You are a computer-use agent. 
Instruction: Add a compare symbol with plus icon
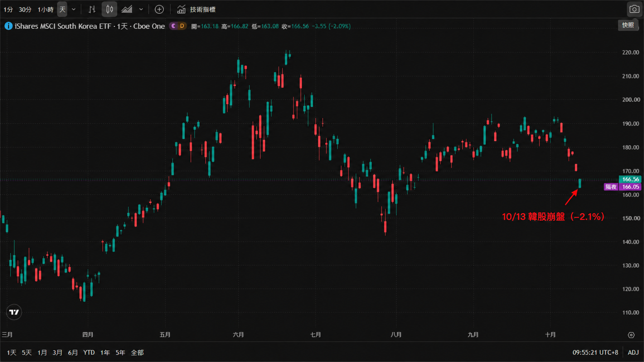pyautogui.click(x=159, y=9)
